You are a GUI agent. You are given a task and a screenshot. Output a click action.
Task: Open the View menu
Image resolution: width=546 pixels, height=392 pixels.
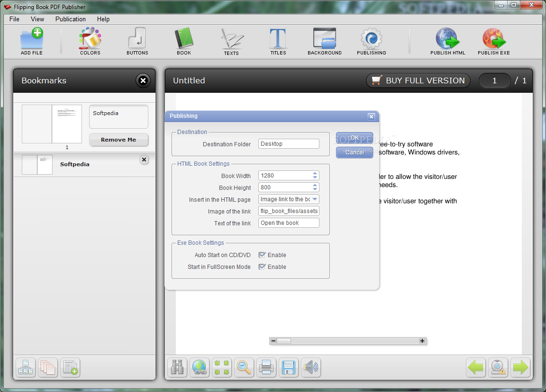coord(37,19)
